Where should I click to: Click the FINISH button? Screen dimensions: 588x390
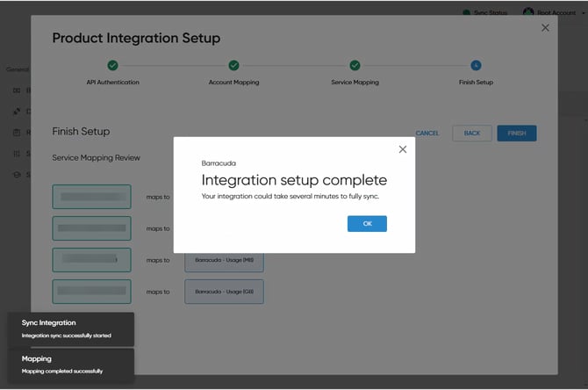click(517, 133)
